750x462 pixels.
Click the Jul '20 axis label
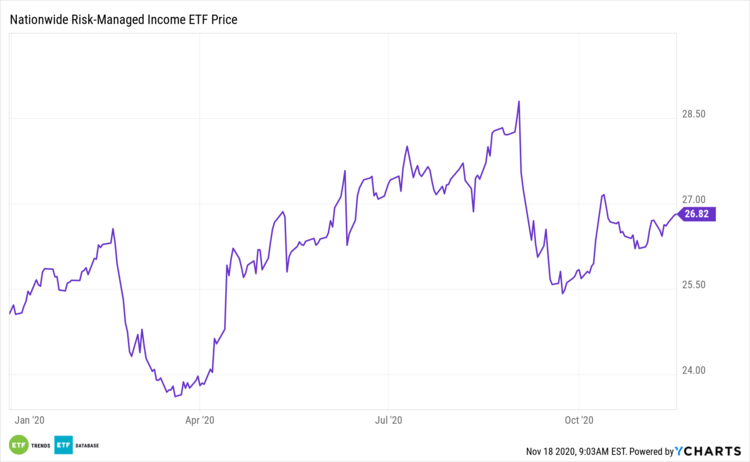[389, 421]
